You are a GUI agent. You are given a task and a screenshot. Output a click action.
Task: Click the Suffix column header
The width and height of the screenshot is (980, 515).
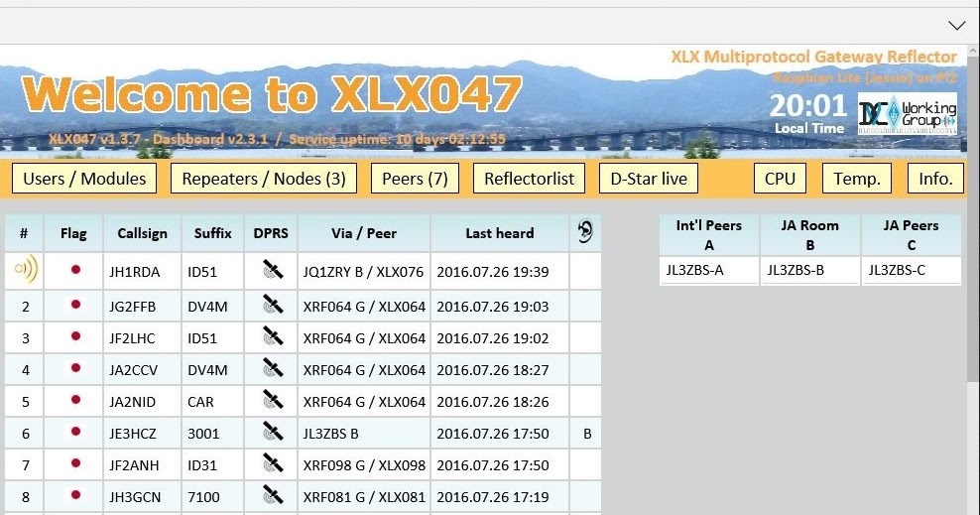pos(212,233)
